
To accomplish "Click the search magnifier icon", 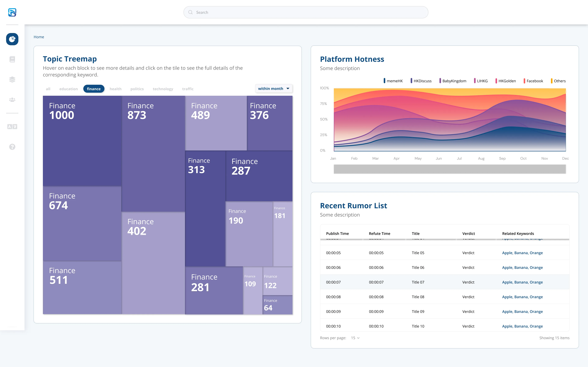I will point(190,12).
